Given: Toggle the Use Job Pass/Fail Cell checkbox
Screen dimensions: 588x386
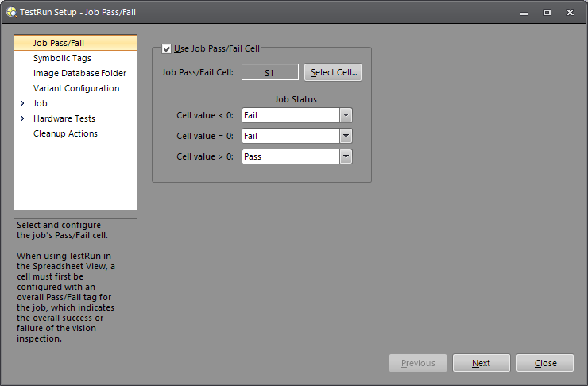Looking at the screenshot, I should tap(166, 49).
